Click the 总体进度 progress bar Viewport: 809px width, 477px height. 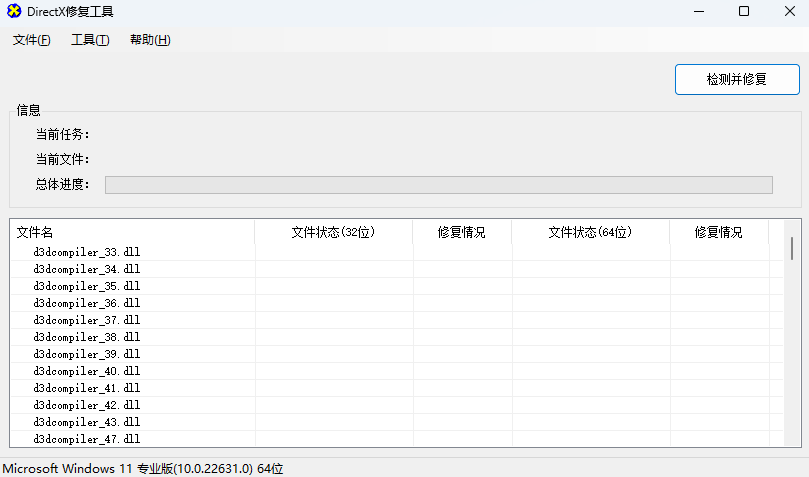click(x=438, y=185)
